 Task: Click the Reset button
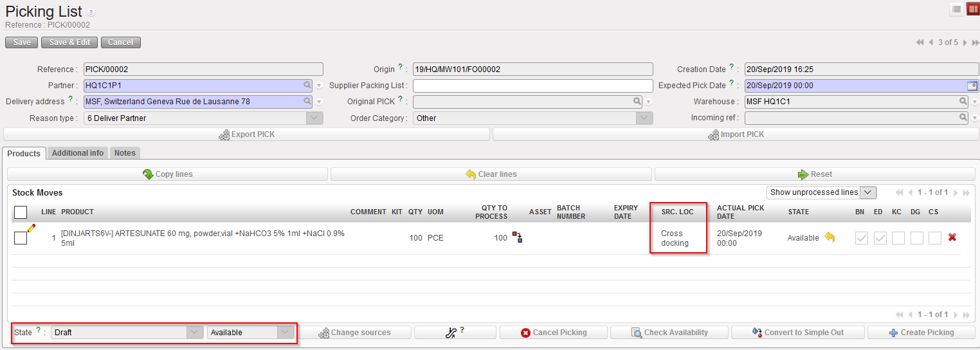[x=815, y=174]
